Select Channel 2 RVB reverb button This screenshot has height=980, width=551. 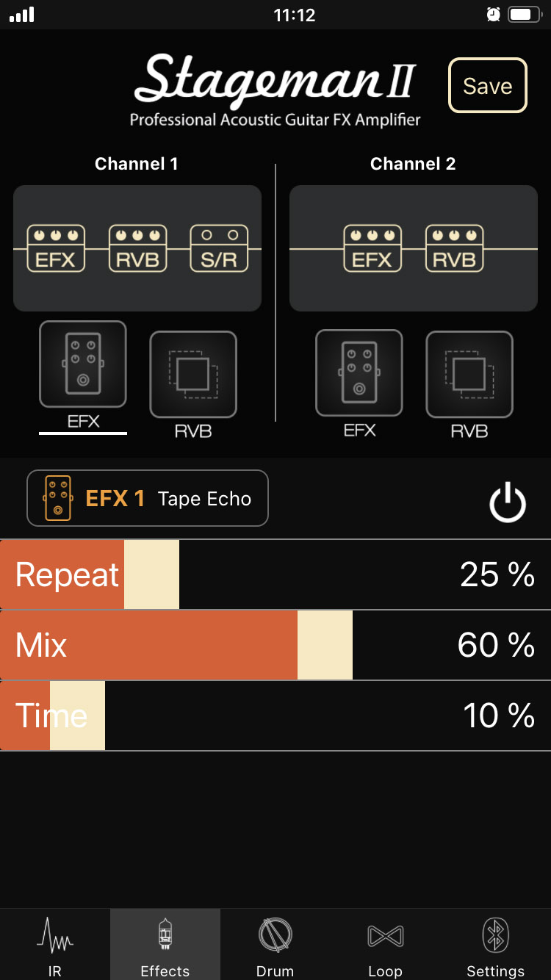click(x=469, y=374)
